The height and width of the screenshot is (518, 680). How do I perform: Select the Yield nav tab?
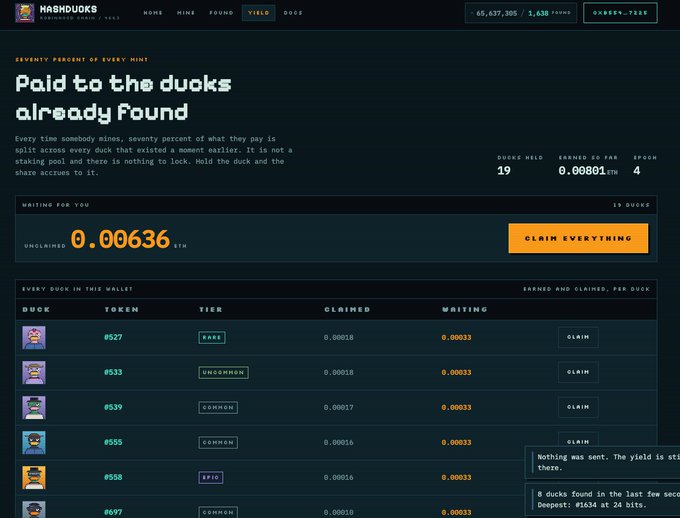tap(258, 13)
